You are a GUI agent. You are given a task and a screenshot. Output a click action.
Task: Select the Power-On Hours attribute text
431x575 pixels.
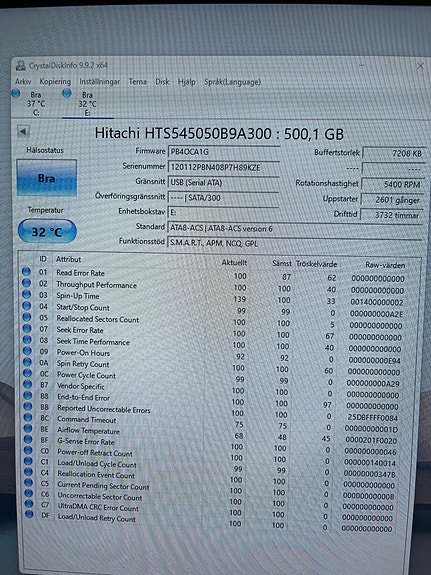pyautogui.click(x=83, y=353)
